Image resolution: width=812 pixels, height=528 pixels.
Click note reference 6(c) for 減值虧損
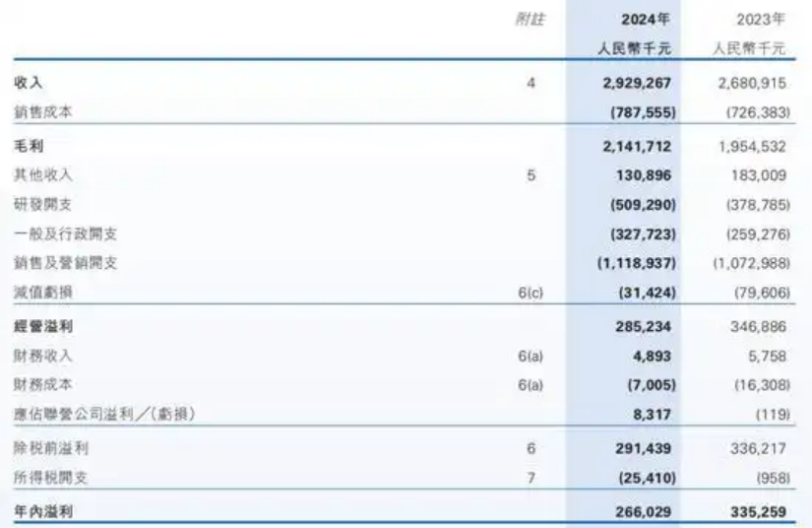tap(531, 293)
